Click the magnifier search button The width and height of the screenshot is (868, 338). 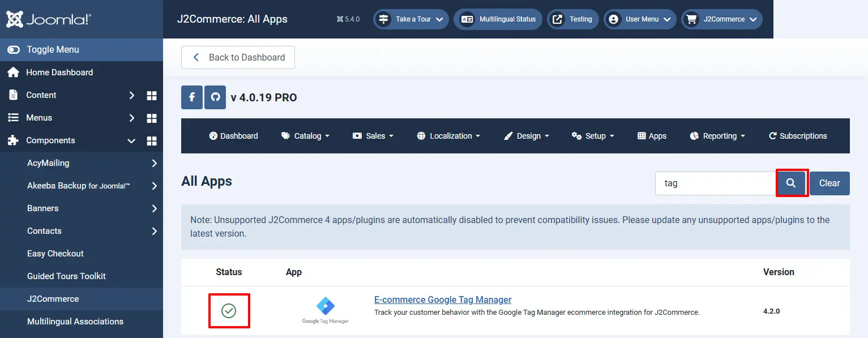coord(791,183)
